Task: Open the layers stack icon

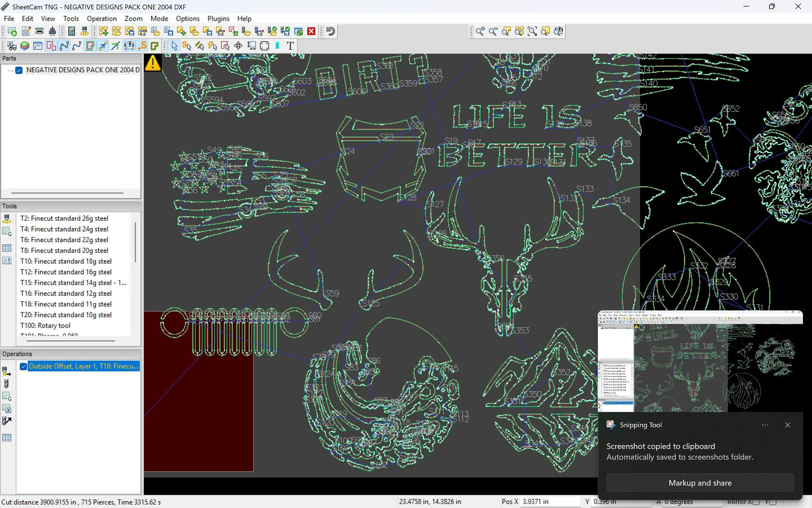Action: (x=24, y=46)
